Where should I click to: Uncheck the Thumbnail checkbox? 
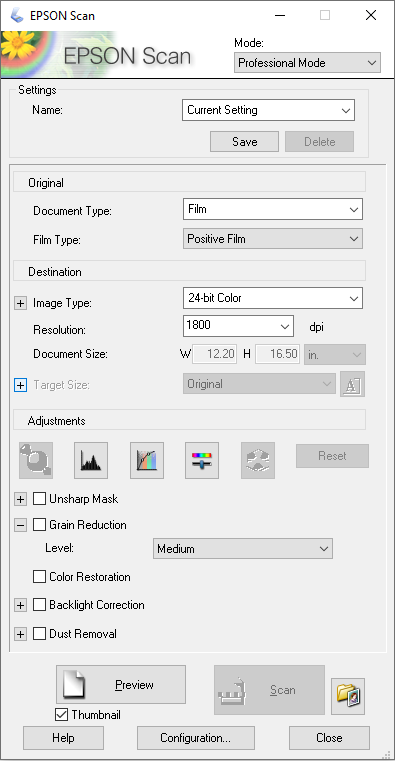pyautogui.click(x=62, y=714)
